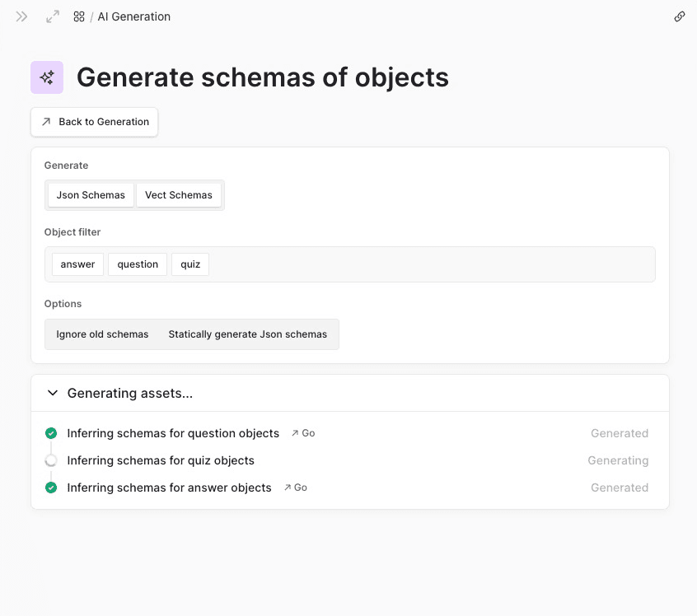Select the question object filter tag
Image resolution: width=697 pixels, height=616 pixels.
138,264
